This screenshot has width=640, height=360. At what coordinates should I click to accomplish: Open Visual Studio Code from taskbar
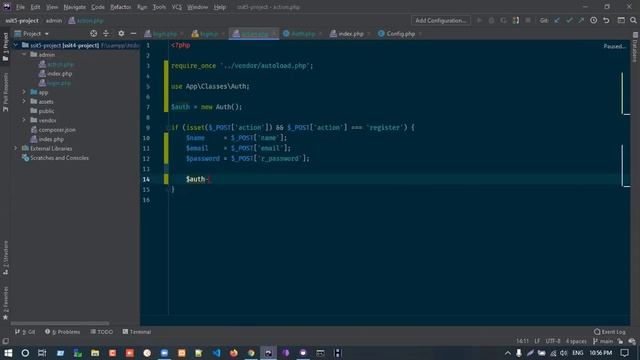(216, 353)
